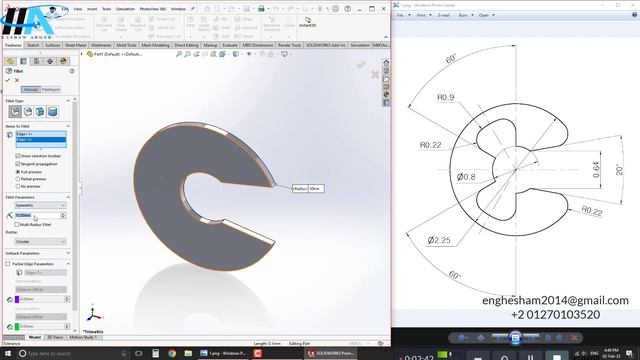Accept the fillet with green checkmark

click(8, 80)
